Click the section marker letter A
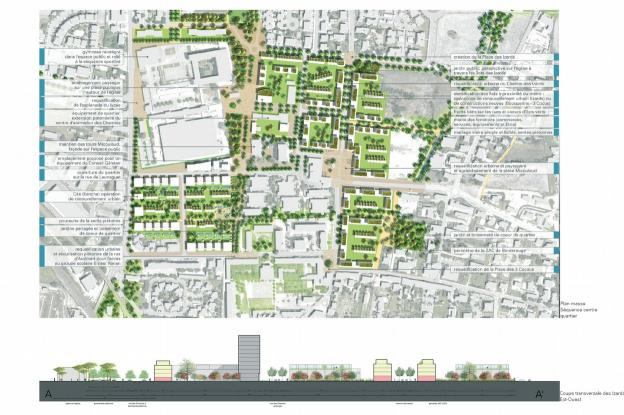The width and height of the screenshot is (624, 415). click(49, 394)
